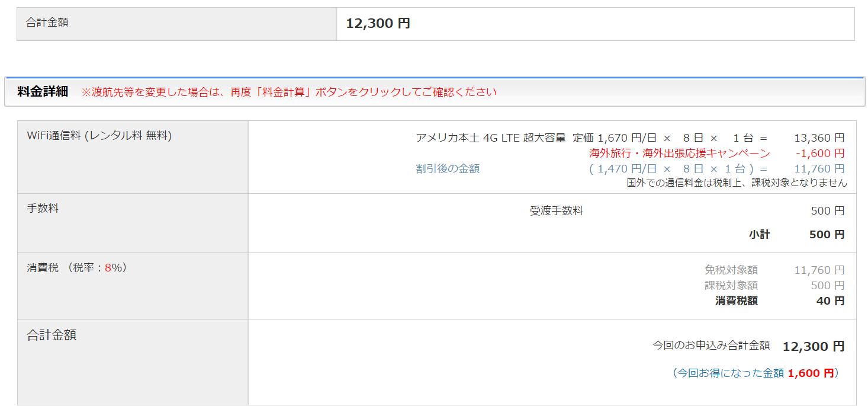Click the red 海外旅行・海外出張応援キャンペーン text
This screenshot has width=868, height=406.
tap(679, 154)
